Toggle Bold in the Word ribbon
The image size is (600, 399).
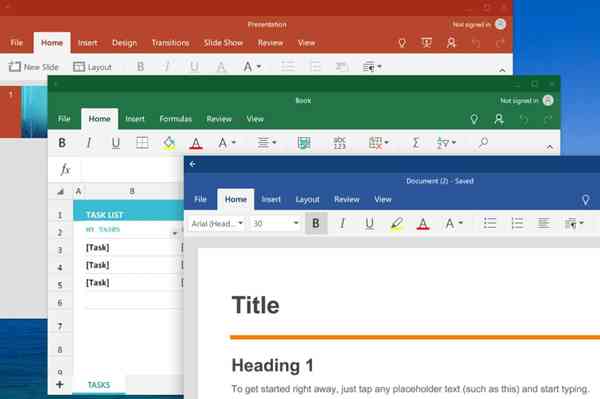316,223
